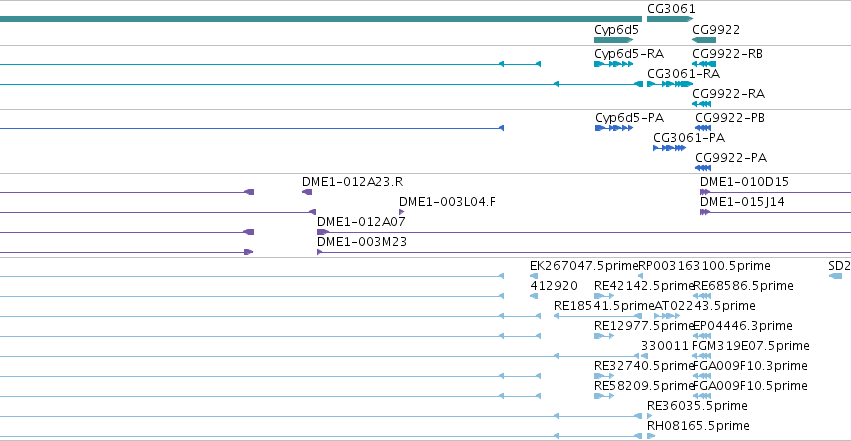Open transcript CG9922-RA details
Screen dimensions: 851x441
click(x=702, y=104)
